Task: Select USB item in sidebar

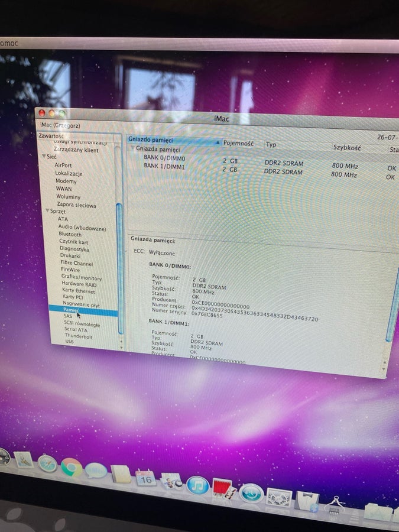Action: pos(69,341)
